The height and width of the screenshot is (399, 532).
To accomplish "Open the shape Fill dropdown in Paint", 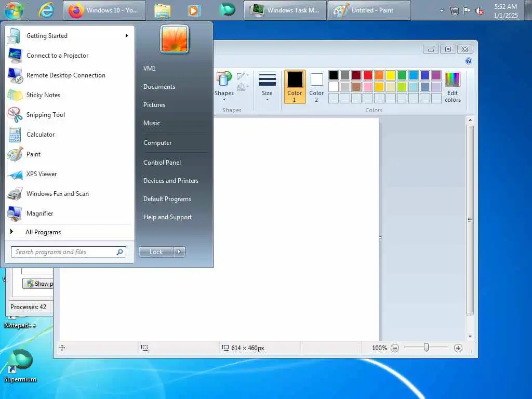I will coord(243,87).
